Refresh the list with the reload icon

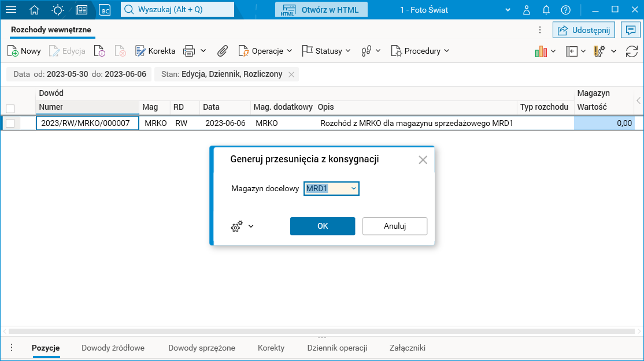(x=632, y=51)
